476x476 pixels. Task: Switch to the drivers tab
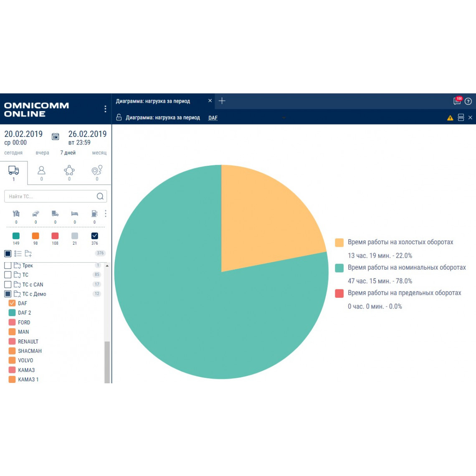(41, 172)
